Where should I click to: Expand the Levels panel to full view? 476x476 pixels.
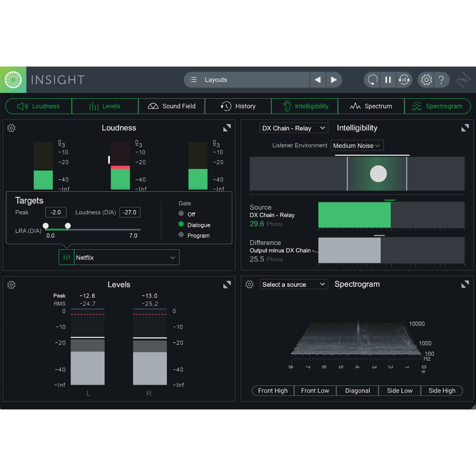click(227, 284)
